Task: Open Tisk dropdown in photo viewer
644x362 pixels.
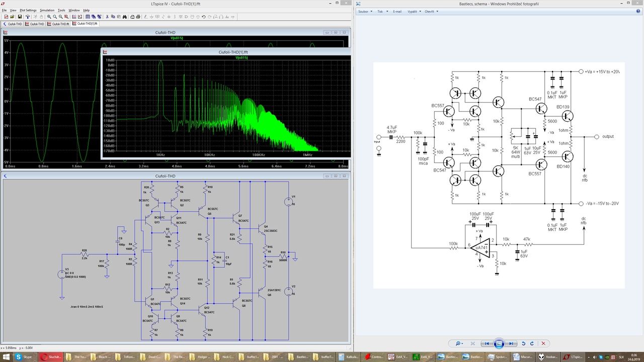Action: pos(381,11)
